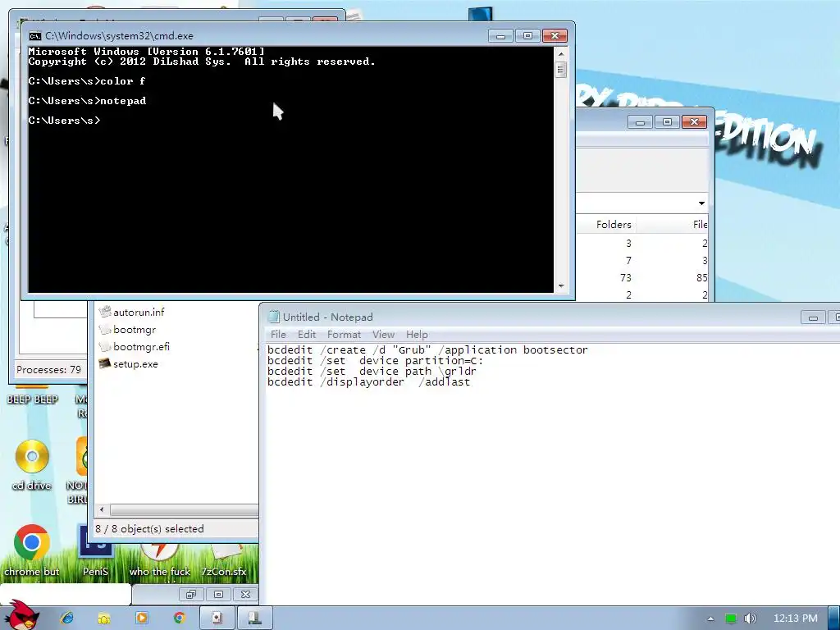Click the Show desktop strip
This screenshot has height=630, width=840.
coord(834,619)
